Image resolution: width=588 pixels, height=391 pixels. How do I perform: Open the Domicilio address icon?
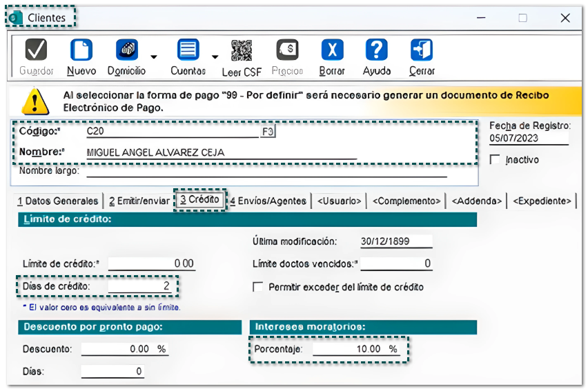(127, 50)
